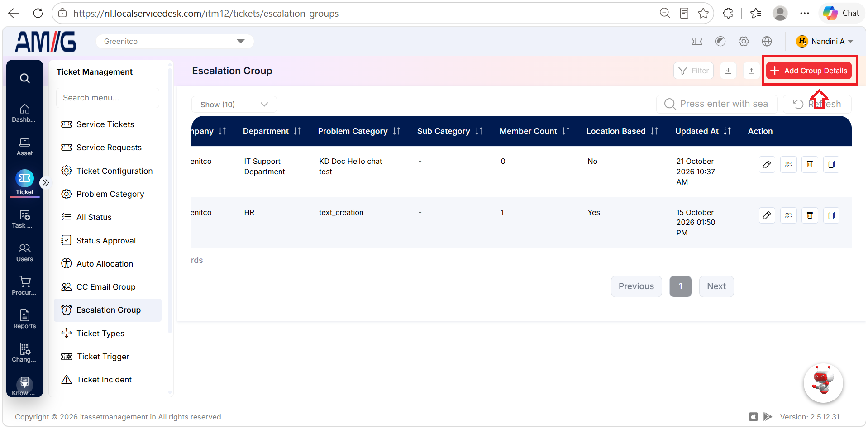868x429 pixels.
Task: Click the upload icon button
Action: [751, 71]
